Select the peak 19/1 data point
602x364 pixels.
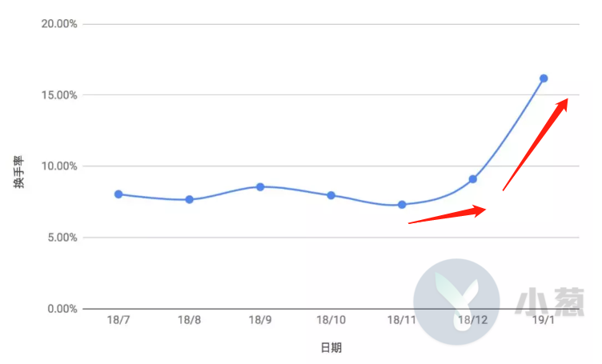pyautogui.click(x=544, y=78)
